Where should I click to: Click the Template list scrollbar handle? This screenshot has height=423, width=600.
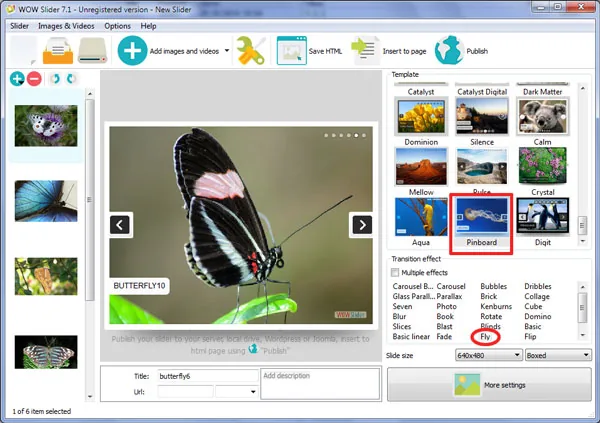click(582, 225)
